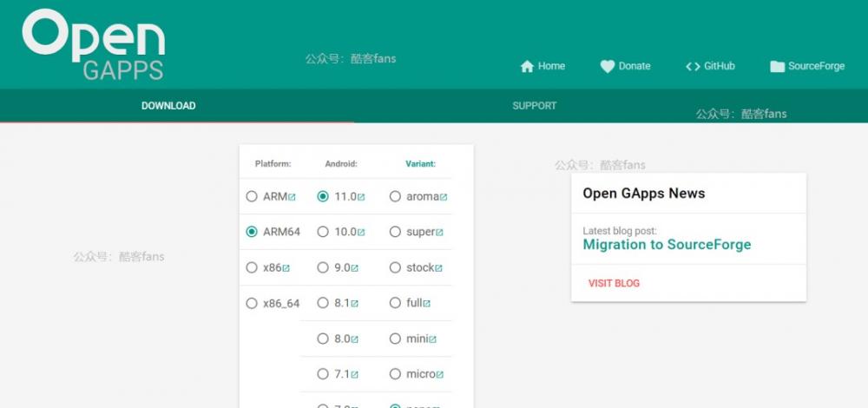Choose the aroma variant radio button
The height and width of the screenshot is (408, 868).
(x=395, y=196)
